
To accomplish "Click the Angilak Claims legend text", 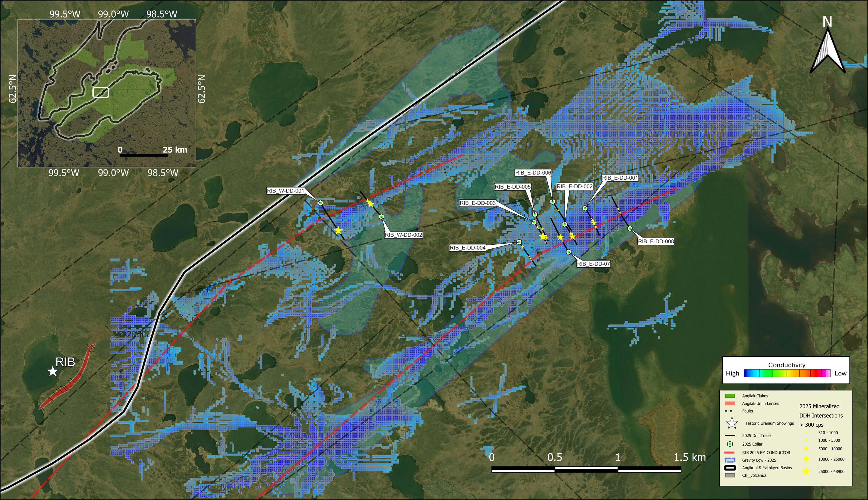I will 755,396.
